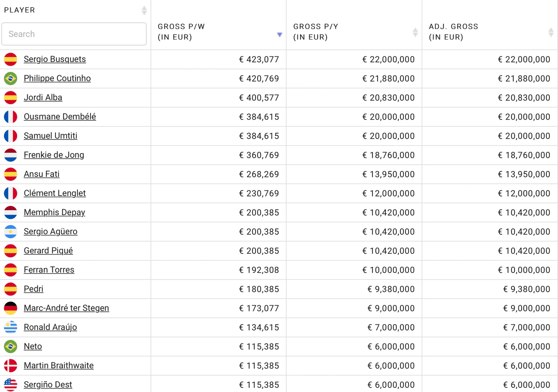Select Adj. Gross € 13,950,000 cell
This screenshot has width=558, height=392.
(x=490, y=174)
